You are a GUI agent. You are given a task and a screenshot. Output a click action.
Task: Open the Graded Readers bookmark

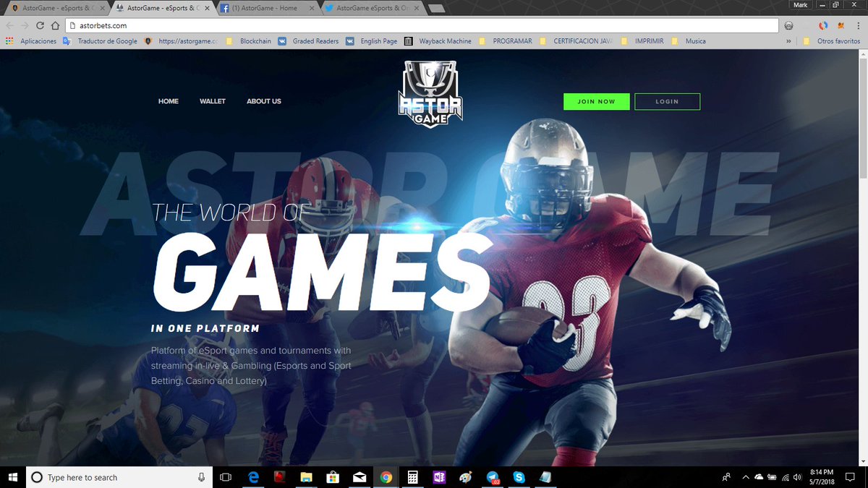(x=308, y=41)
